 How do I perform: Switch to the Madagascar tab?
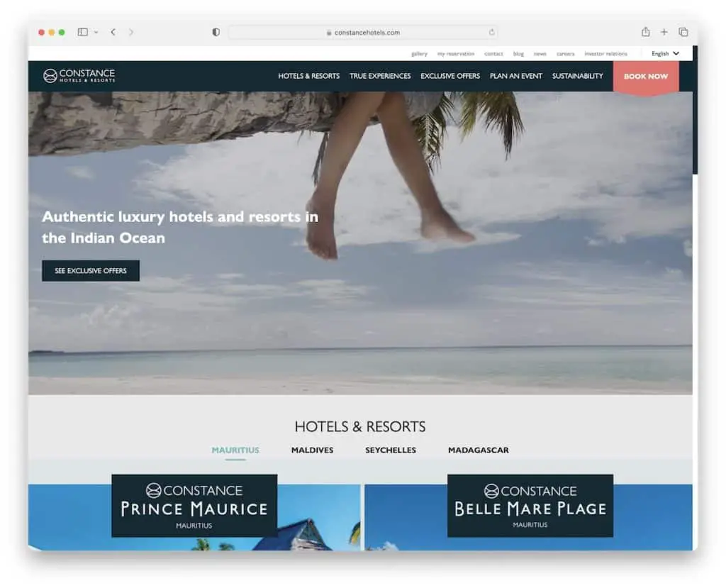[479, 450]
